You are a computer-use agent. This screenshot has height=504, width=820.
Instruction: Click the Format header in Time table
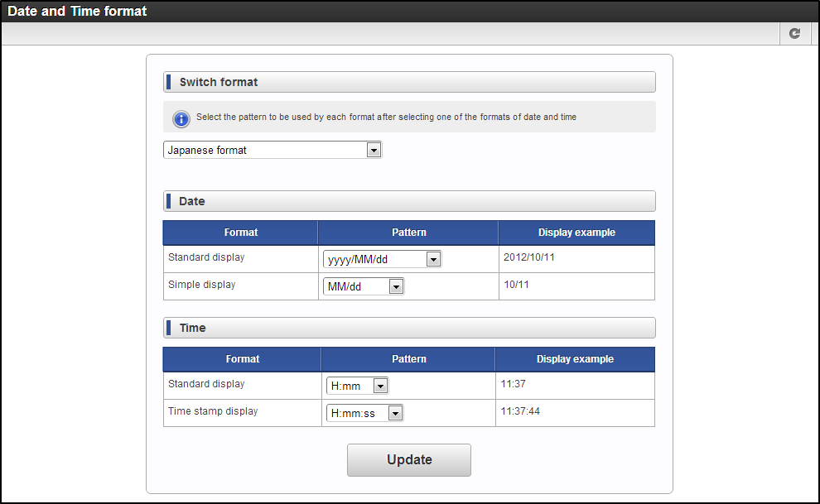click(243, 359)
